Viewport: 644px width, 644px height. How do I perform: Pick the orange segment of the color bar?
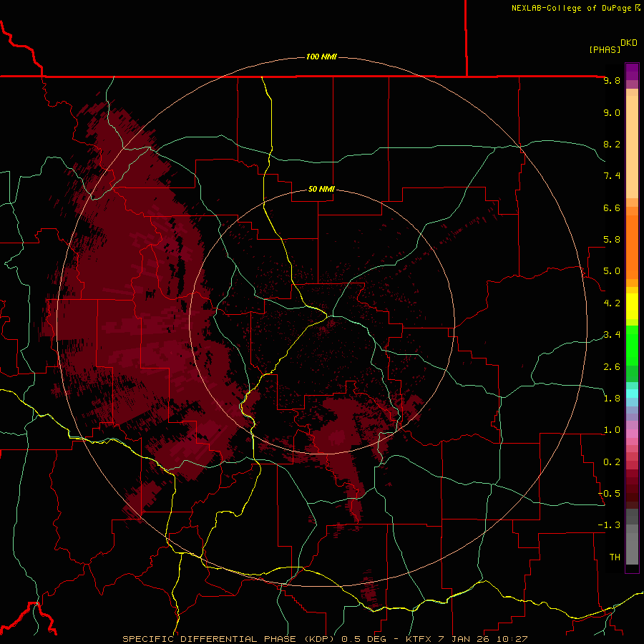[x=632, y=248]
